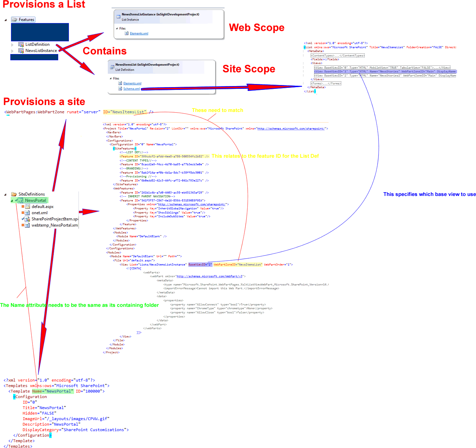Viewport: 476px width, 448px height.
Task: Click Feature ID 599cdcf2 line in SiteFeatures
Action: (164, 156)
